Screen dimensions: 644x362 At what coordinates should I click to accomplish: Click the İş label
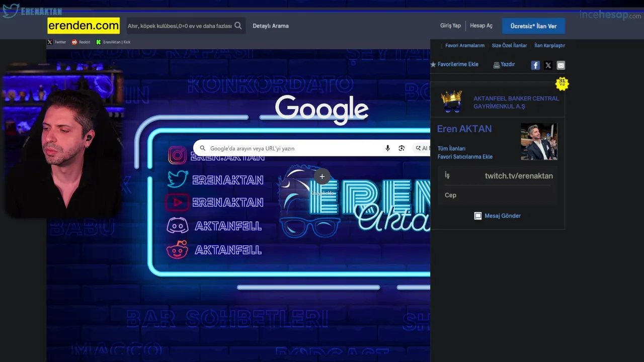click(x=447, y=175)
